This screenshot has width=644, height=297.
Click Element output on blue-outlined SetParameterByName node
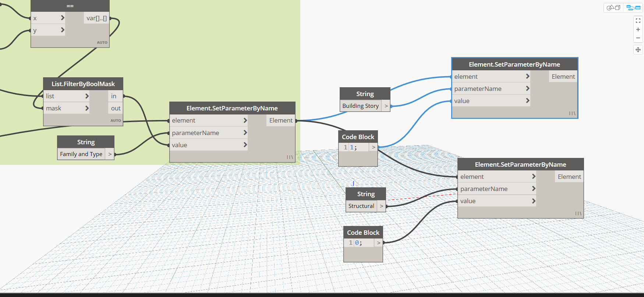[563, 77]
